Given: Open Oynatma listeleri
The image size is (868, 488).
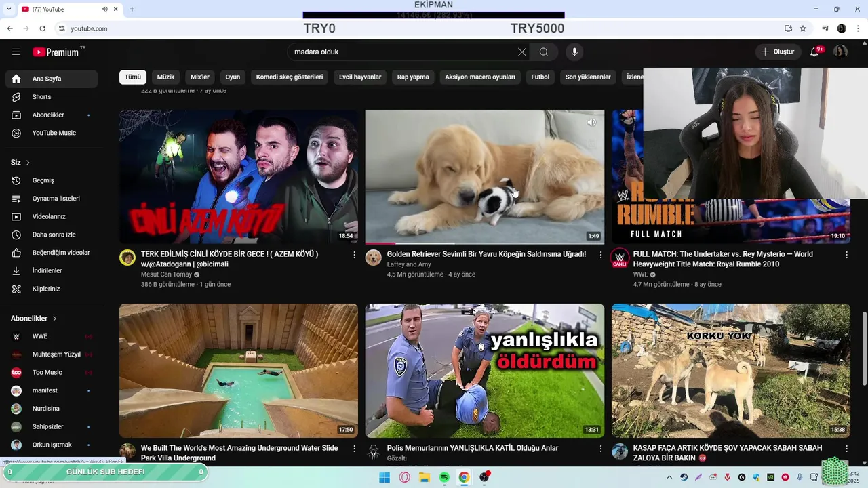Looking at the screenshot, I should click(x=52, y=199).
